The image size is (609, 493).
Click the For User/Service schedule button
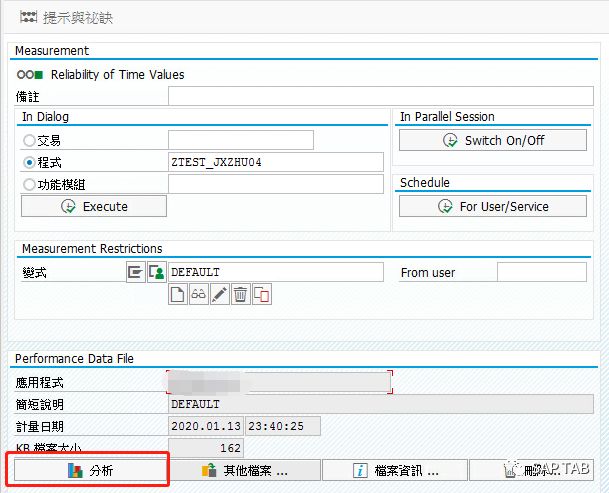493,206
